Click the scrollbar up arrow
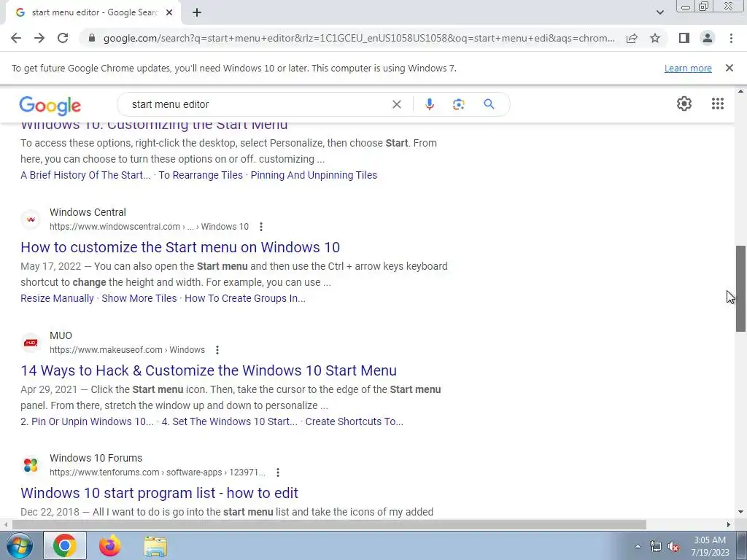 pyautogui.click(x=741, y=91)
